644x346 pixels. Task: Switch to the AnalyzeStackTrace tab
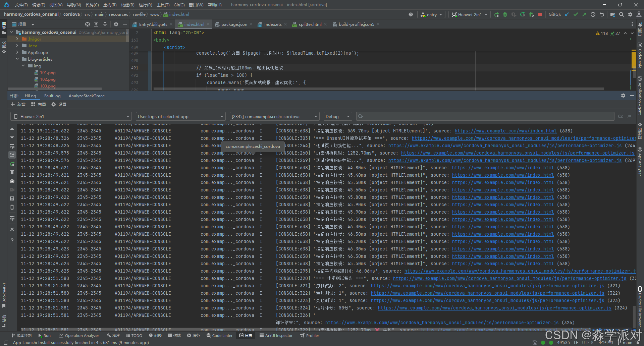(x=87, y=96)
